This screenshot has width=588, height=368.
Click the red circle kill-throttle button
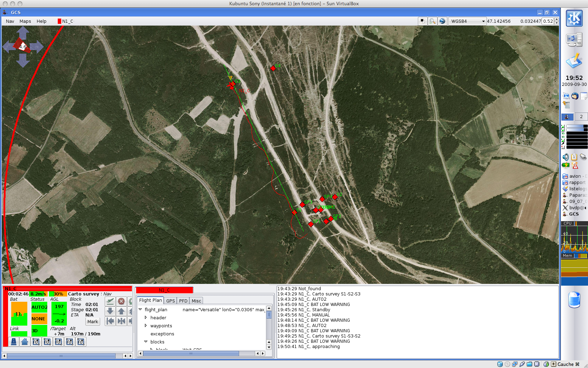coord(121,301)
